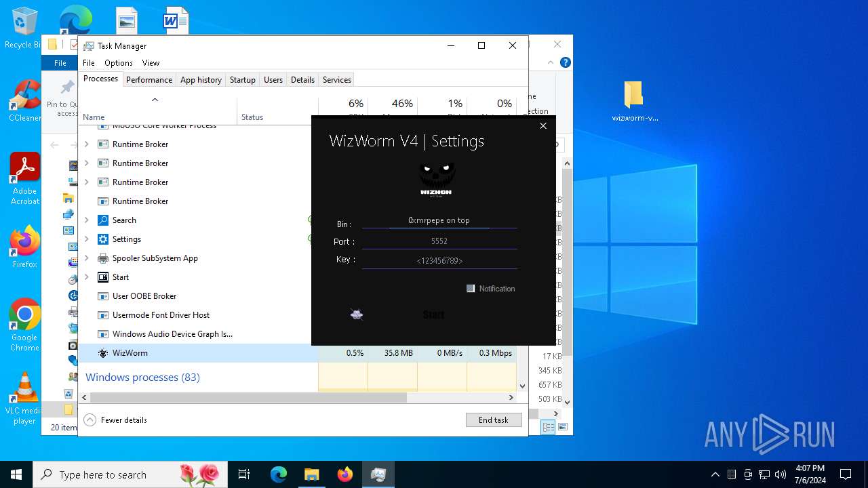Click the Pin to Quick access icon
The image size is (868, 488).
click(x=67, y=87)
